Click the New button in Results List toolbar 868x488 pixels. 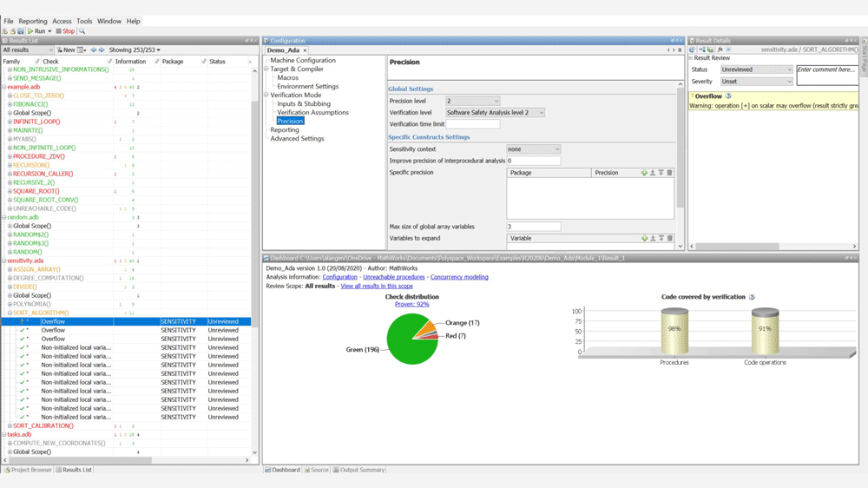coord(68,50)
